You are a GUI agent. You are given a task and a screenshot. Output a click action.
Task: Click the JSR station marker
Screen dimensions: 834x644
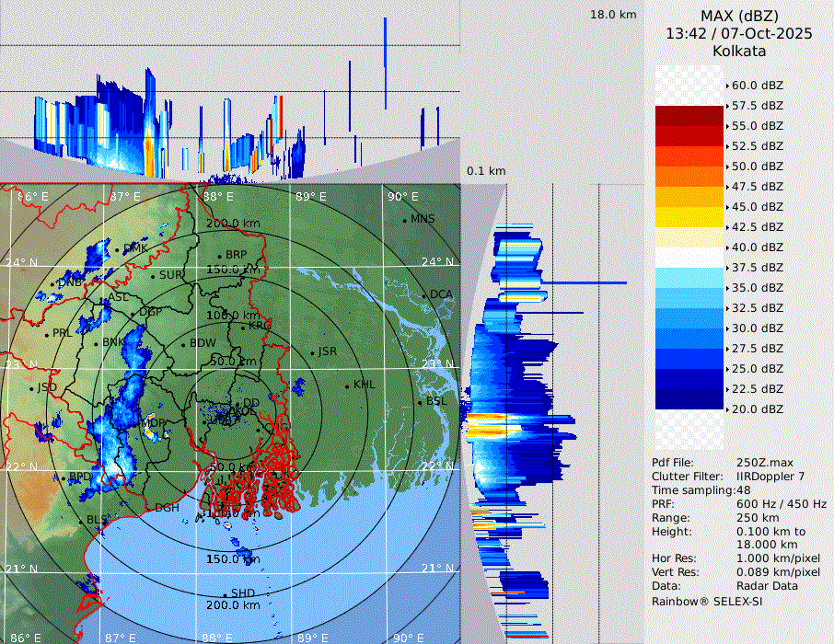coord(311,353)
